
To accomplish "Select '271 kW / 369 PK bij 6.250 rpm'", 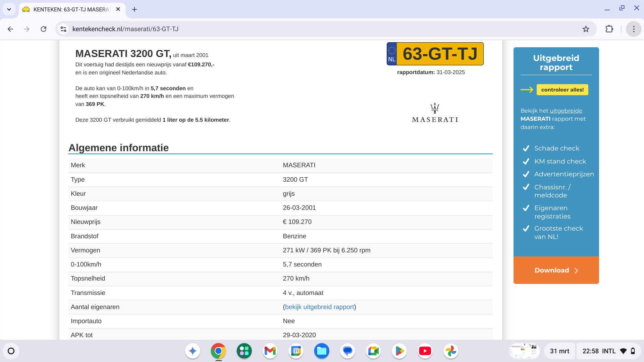I will (326, 250).
